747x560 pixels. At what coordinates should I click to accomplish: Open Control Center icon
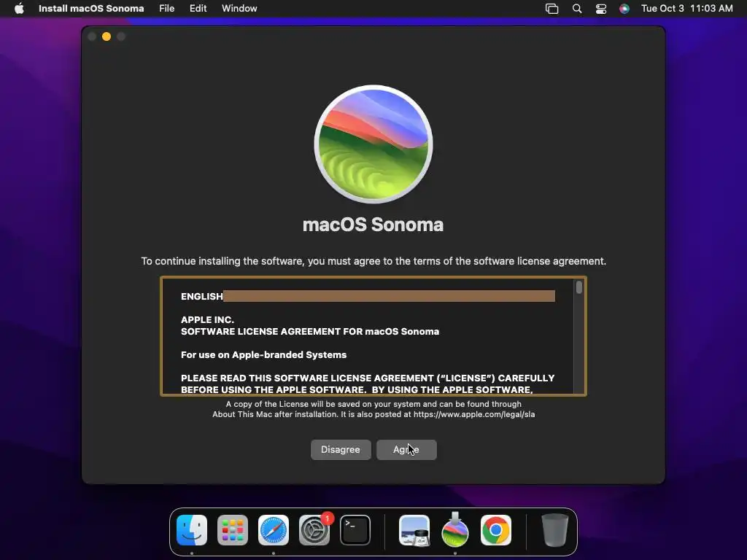click(601, 9)
